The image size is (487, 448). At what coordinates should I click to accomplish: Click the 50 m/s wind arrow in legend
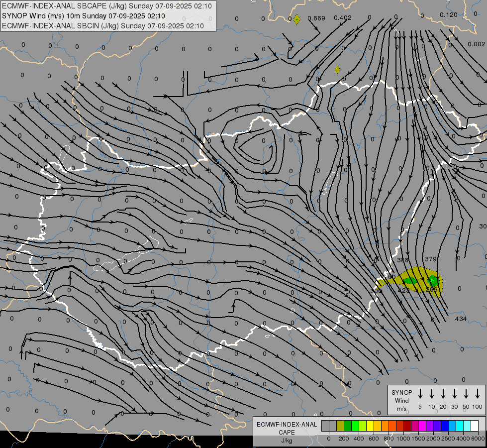pyautogui.click(x=466, y=394)
